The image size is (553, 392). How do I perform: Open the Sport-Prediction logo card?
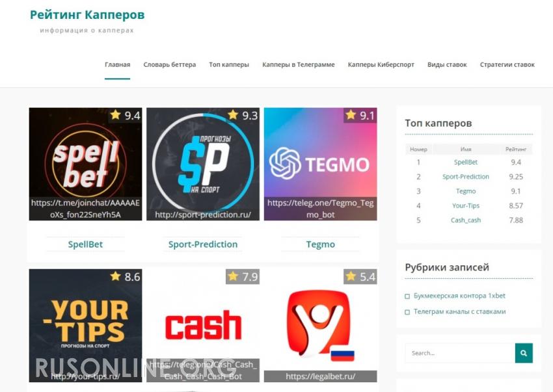click(203, 164)
